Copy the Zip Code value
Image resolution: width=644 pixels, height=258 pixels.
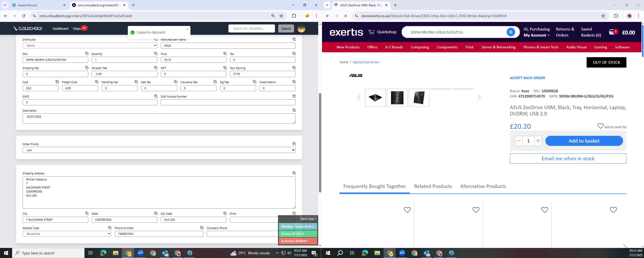click(x=225, y=213)
